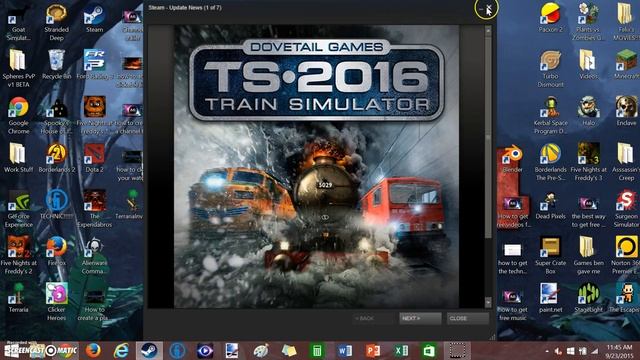The height and width of the screenshot is (360, 640).
Task: Select Borderlands The Pre-Sequel desktop icon
Action: point(550,162)
